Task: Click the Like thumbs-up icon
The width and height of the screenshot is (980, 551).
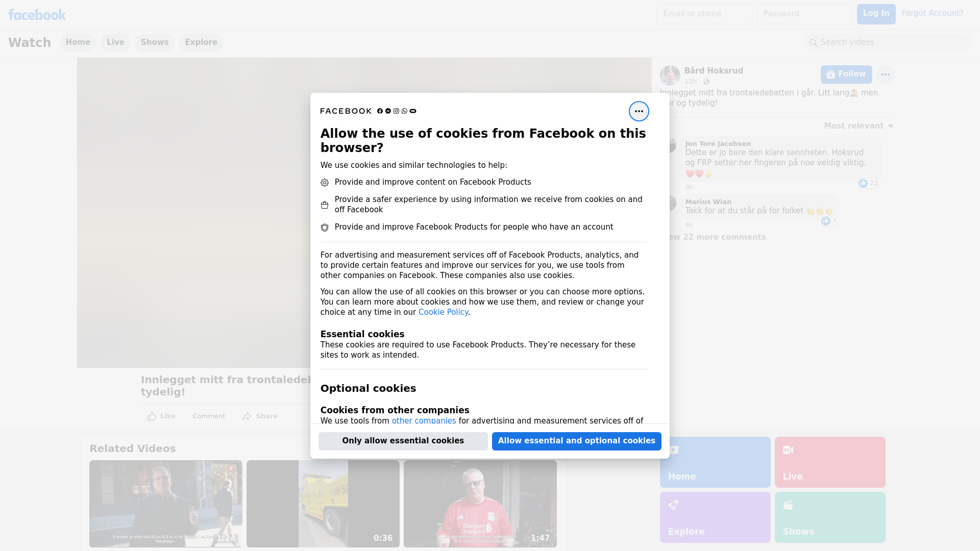Action: pyautogui.click(x=152, y=416)
